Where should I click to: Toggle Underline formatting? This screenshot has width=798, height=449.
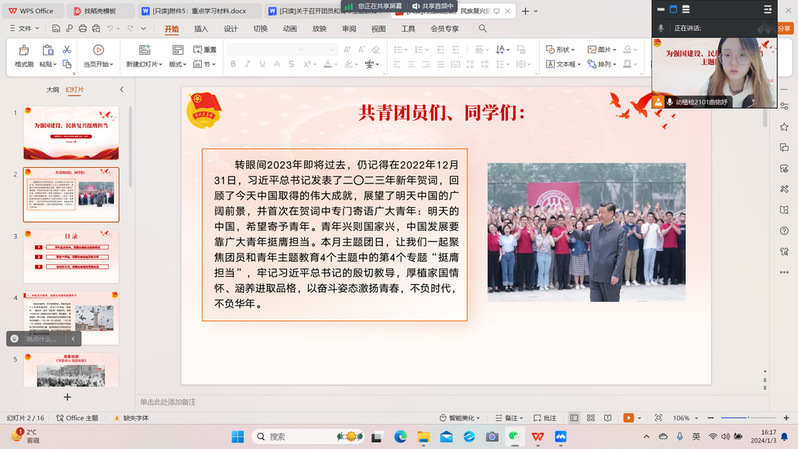coord(260,64)
